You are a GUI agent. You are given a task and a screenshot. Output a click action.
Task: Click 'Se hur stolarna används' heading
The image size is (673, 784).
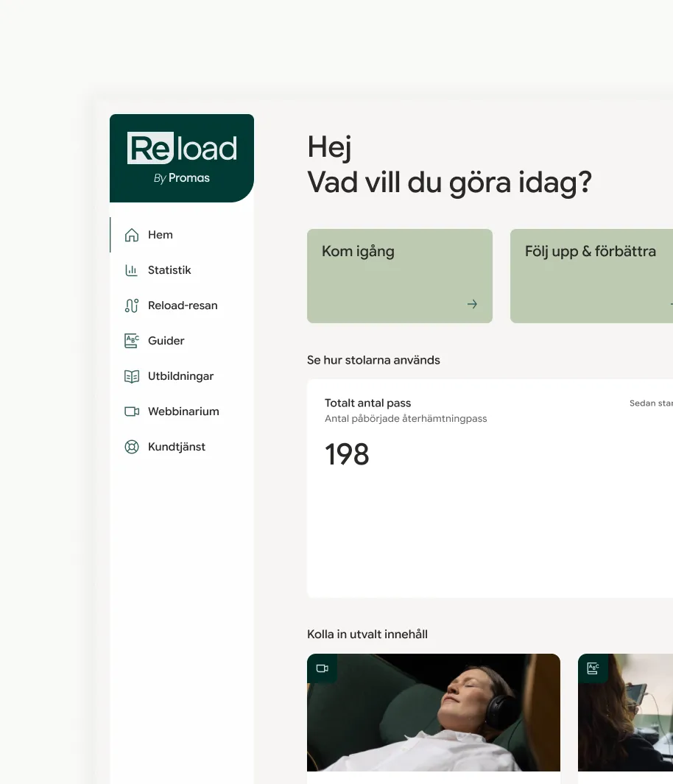click(373, 360)
